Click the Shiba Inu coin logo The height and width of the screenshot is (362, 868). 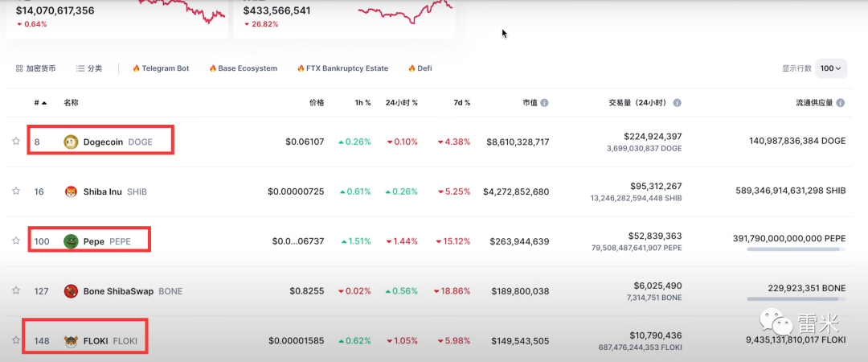pyautogui.click(x=71, y=191)
